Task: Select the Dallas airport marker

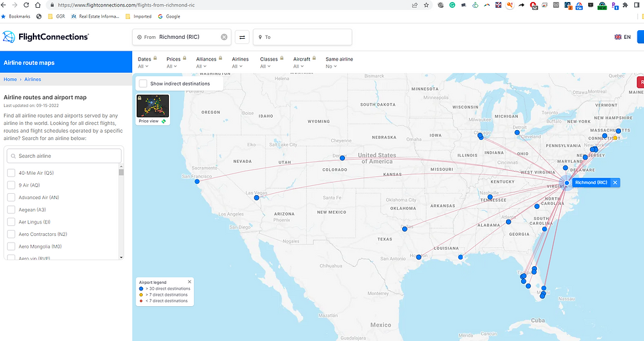Action: [405, 229]
